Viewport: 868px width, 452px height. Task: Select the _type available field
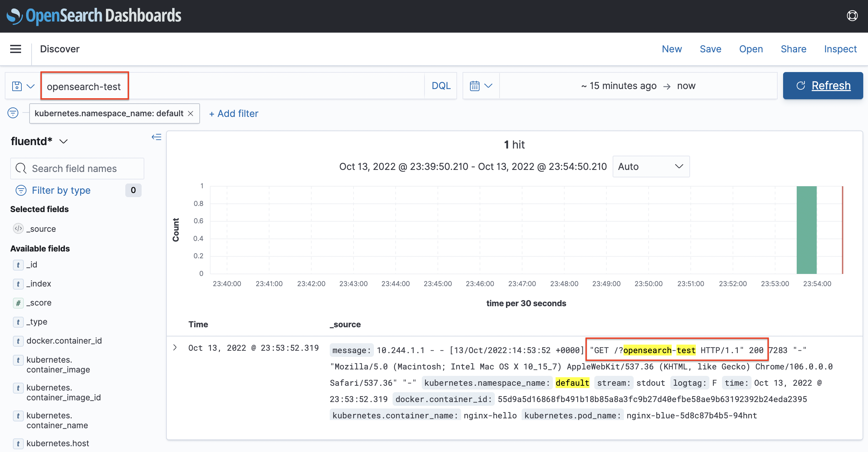coord(37,322)
